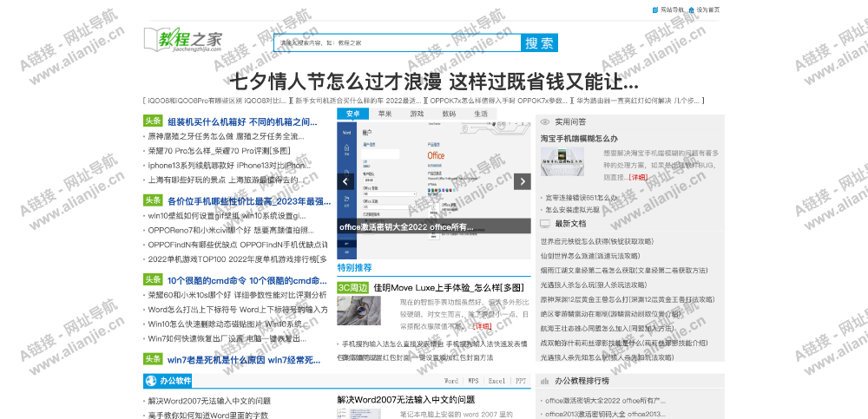Click the chart icon beside 办公教程排行榜

pos(545,381)
